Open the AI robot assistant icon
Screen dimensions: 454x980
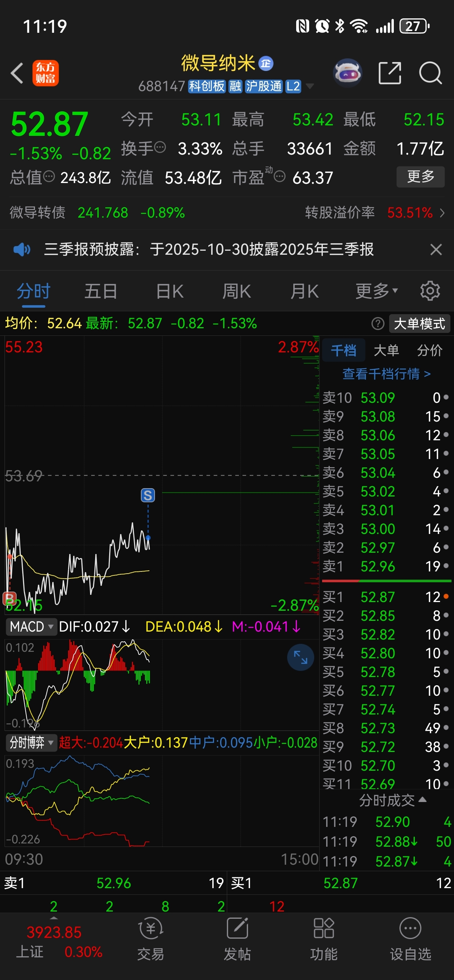(x=347, y=73)
